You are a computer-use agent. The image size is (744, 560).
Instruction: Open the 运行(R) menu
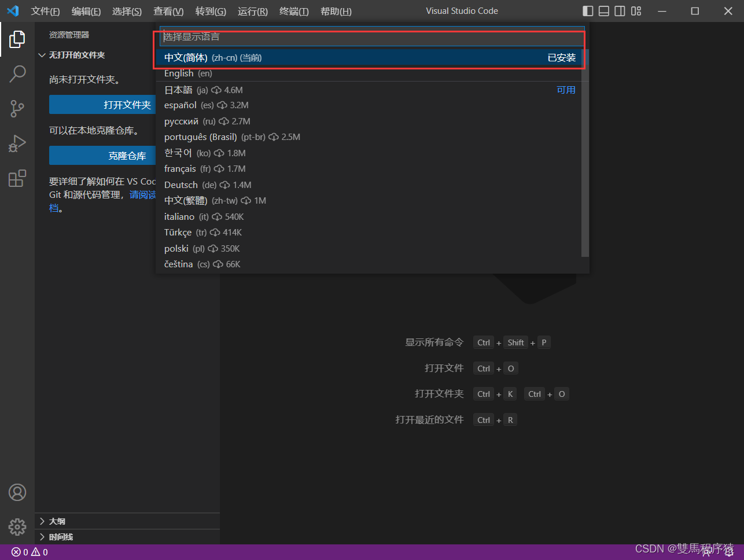(x=253, y=11)
